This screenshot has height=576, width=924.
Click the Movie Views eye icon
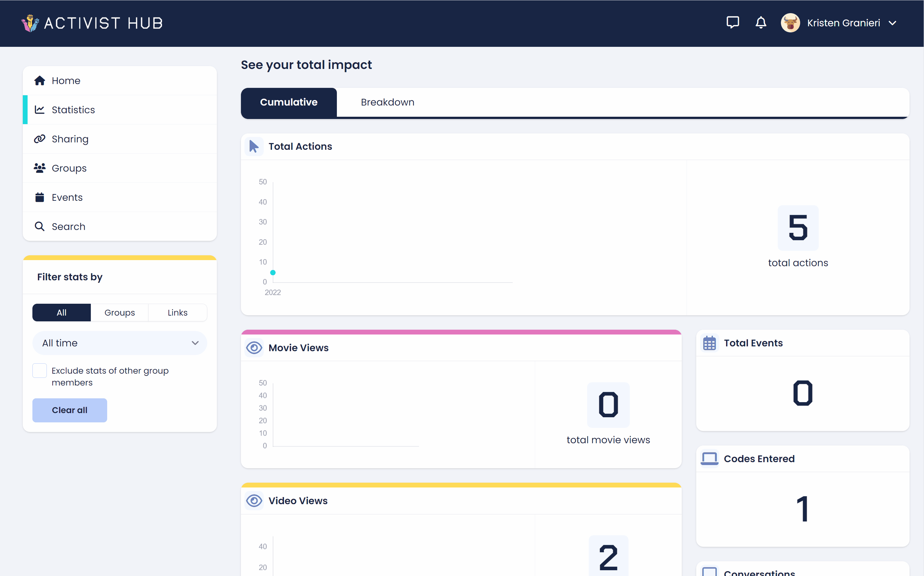coord(254,347)
